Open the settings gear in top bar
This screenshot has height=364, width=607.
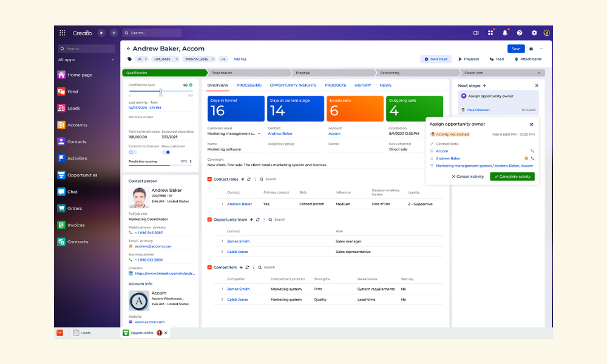[534, 33]
